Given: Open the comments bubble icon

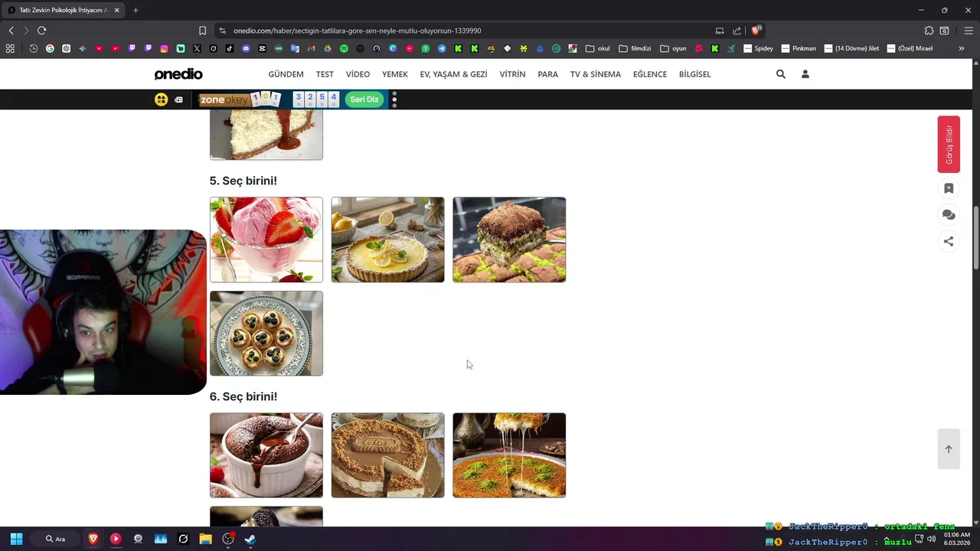Looking at the screenshot, I should 949,215.
